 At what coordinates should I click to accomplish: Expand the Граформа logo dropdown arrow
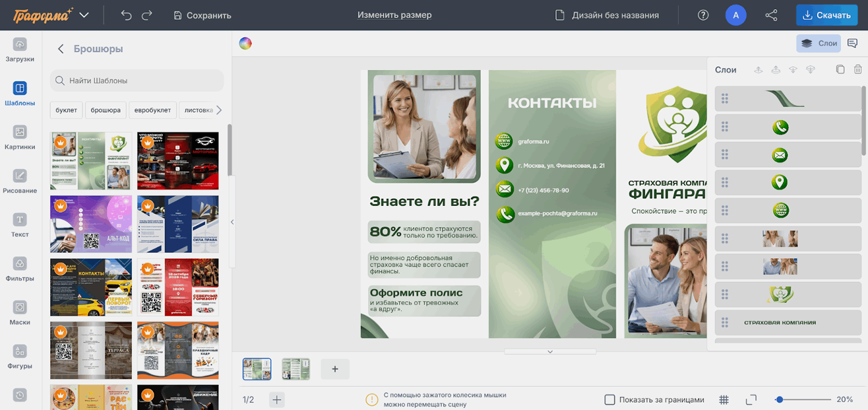[x=84, y=15]
